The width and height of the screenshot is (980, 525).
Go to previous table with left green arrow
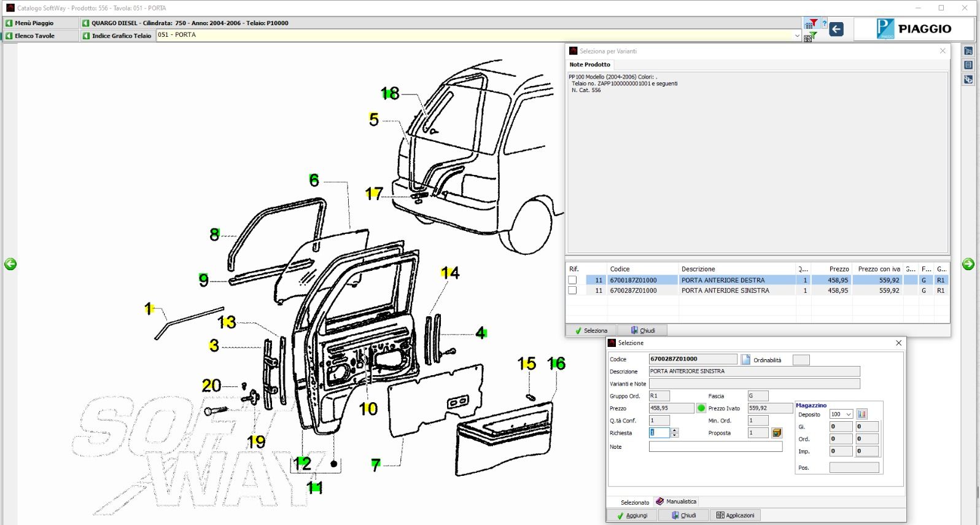tap(10, 264)
